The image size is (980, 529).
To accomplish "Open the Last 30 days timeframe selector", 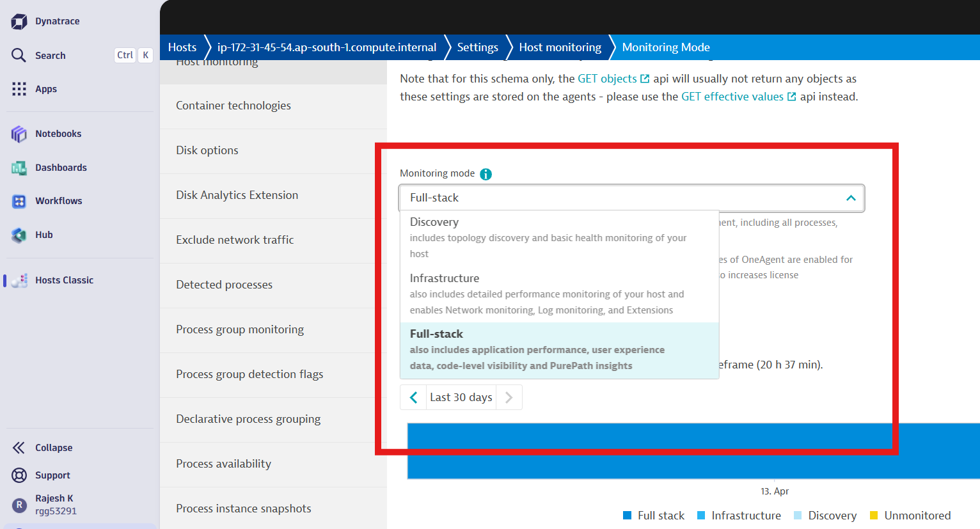I will pos(461,397).
